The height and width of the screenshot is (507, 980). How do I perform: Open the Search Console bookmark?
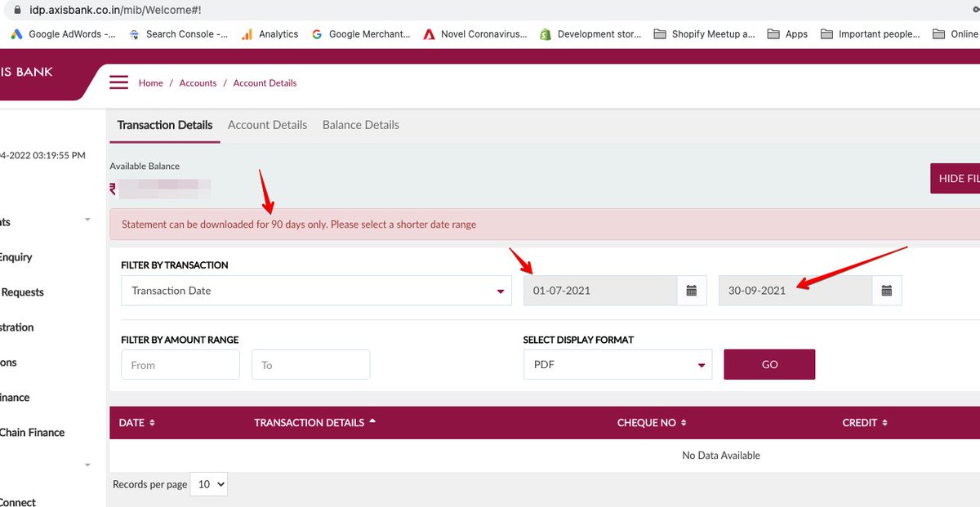[180, 34]
